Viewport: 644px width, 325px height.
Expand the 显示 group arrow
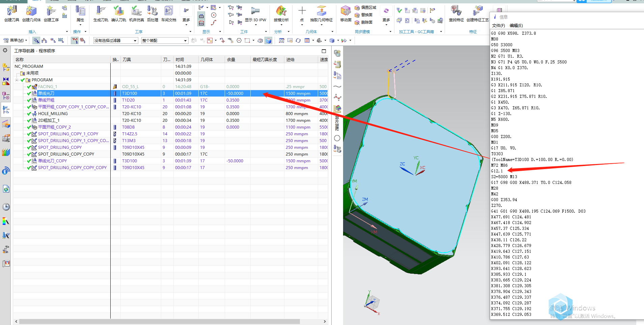coord(220,32)
